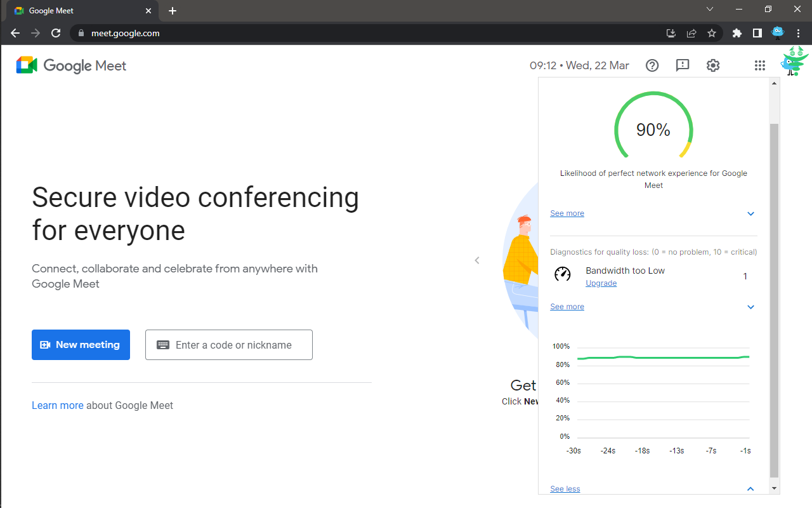
Task: Collapse the chart with the up chevron
Action: tap(750, 489)
